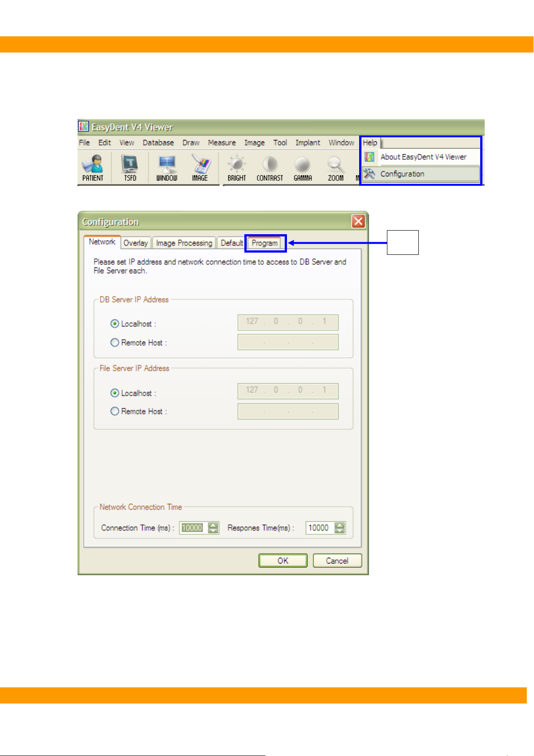Screen dimensions: 534x756
Task: Switch to the Program tab
Action: click(x=265, y=243)
